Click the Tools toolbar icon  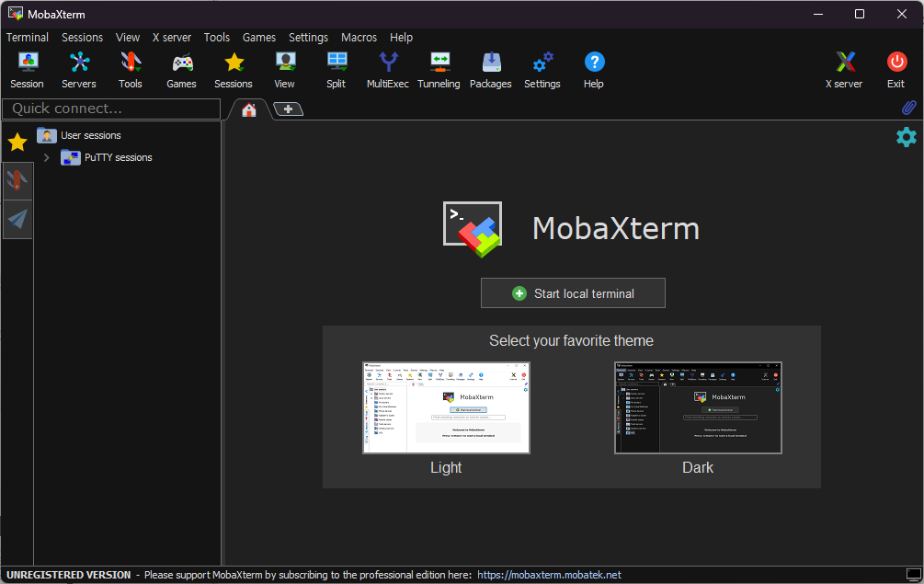click(x=131, y=62)
